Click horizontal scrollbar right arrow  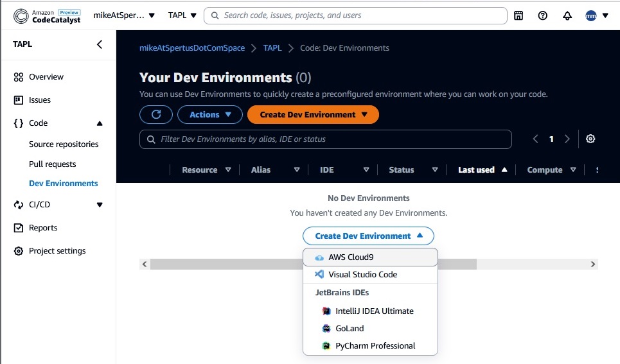(x=593, y=264)
